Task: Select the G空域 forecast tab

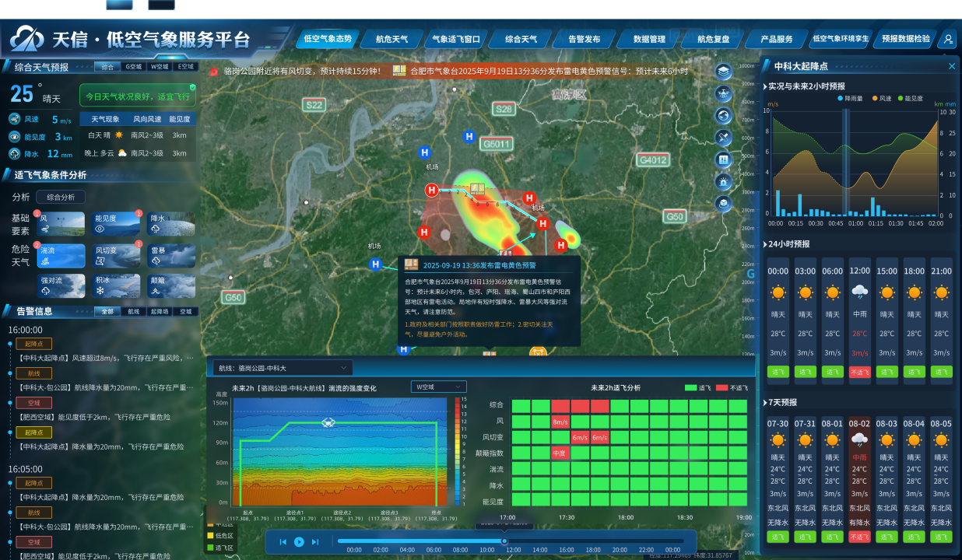Action: click(134, 67)
